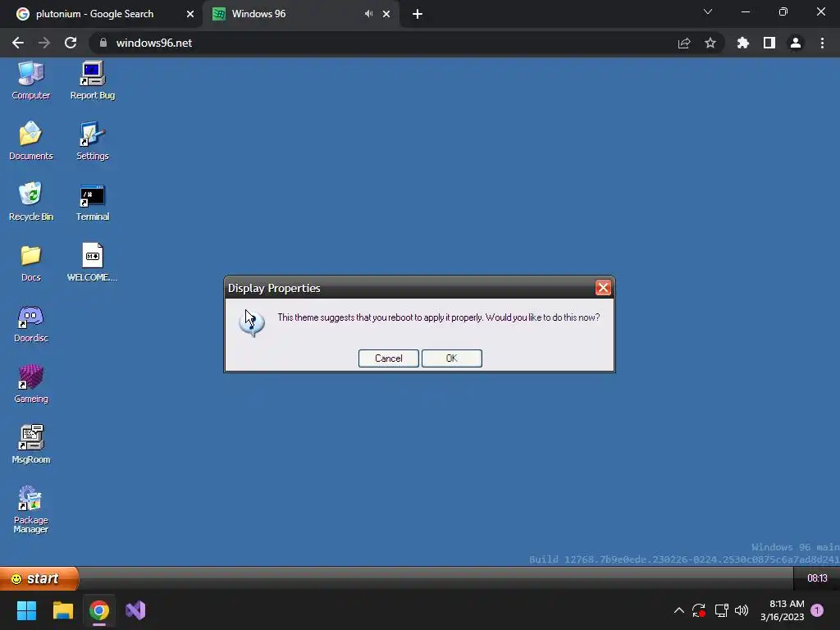Open the Docs folder on desktop

(x=30, y=263)
